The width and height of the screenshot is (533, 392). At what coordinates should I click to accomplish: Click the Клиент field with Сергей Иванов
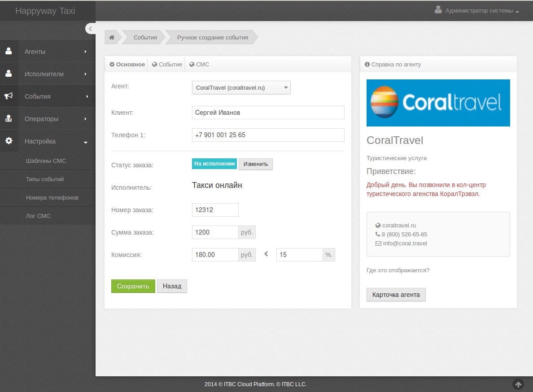click(x=268, y=113)
